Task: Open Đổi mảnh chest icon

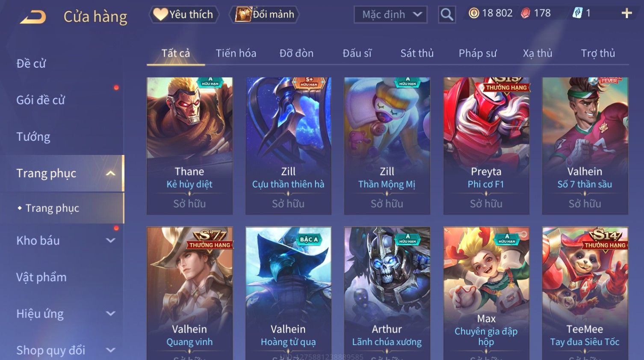Action: 243,14
